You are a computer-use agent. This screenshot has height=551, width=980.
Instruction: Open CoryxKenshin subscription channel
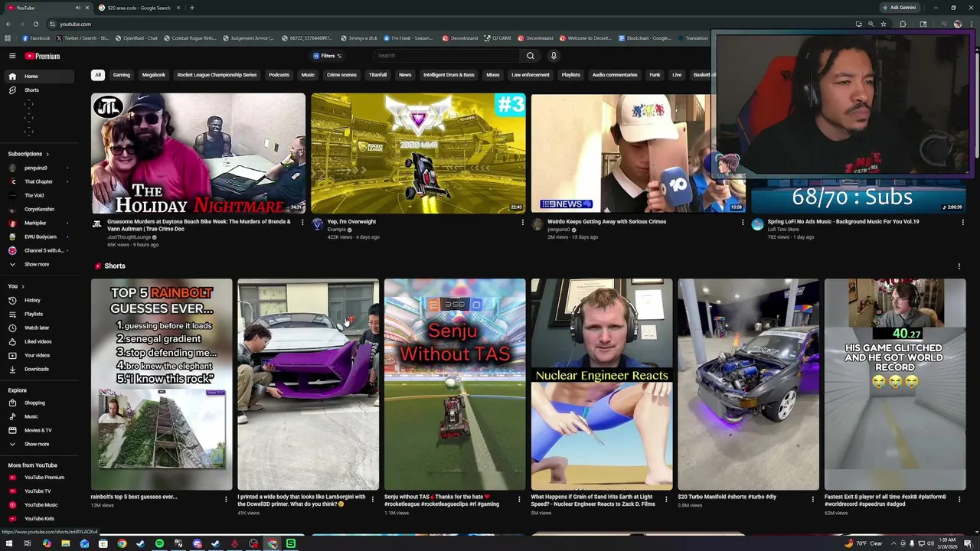point(38,209)
